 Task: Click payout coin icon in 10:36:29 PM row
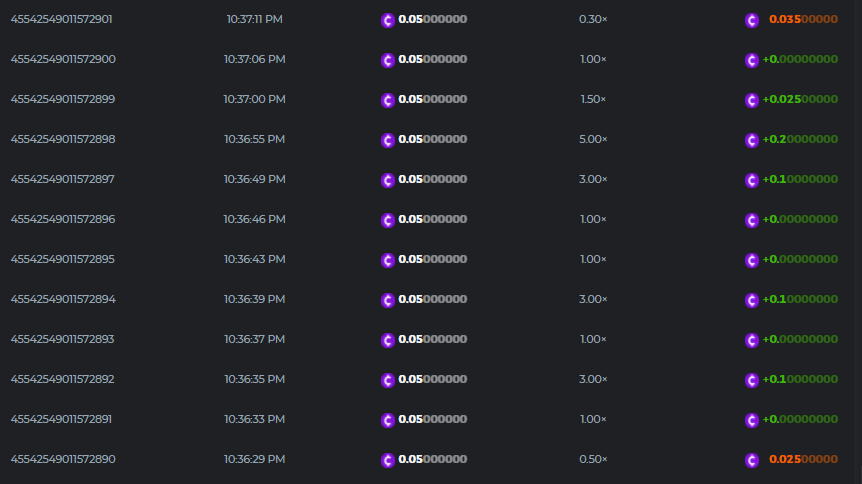(752, 460)
